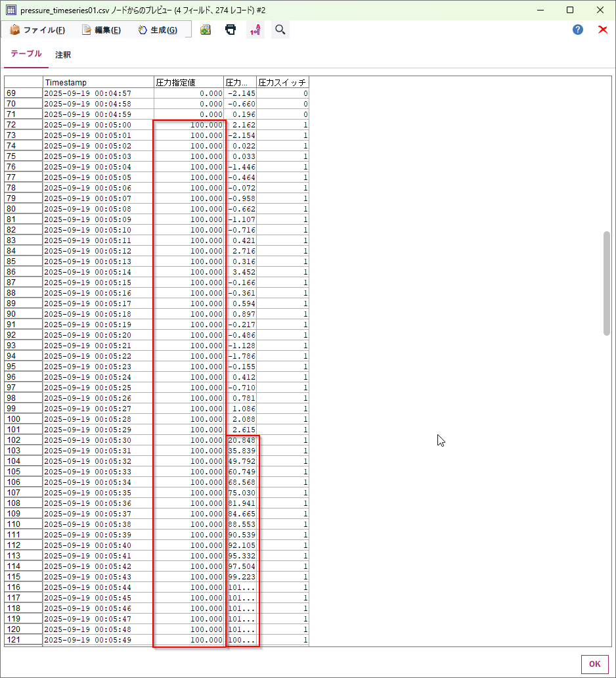
Task: Click the pressure value 97.504
Action: [x=242, y=566]
